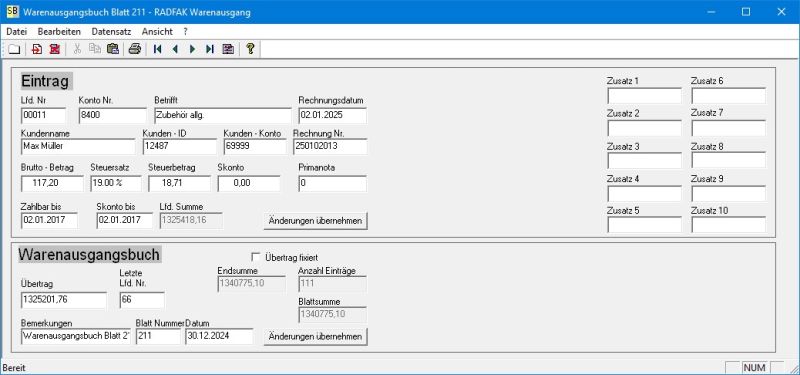
Task: Go to the previous record arrow
Action: [x=175, y=49]
